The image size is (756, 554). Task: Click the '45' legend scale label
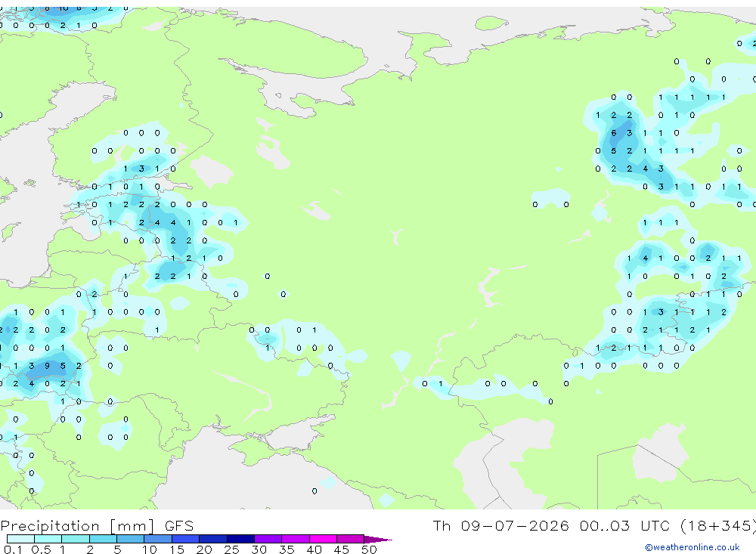pyautogui.click(x=342, y=549)
